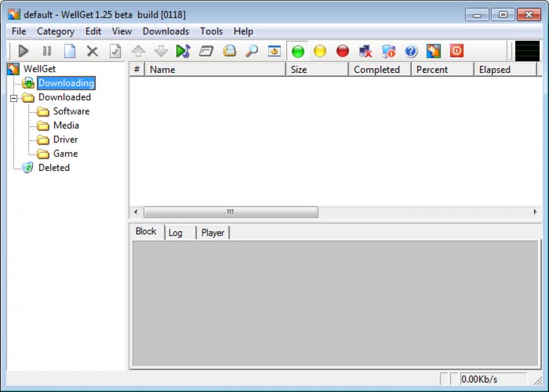Viewport: 549px width, 392px height.
Task: Sort by the Size column header
Action: (317, 69)
